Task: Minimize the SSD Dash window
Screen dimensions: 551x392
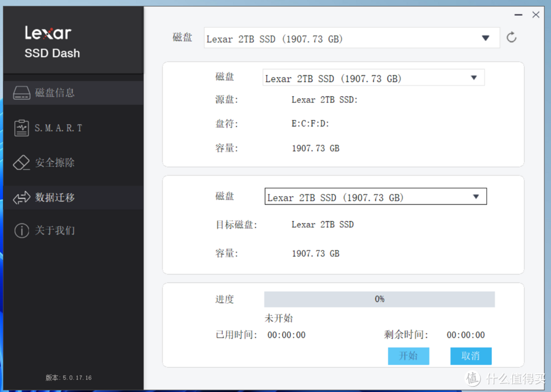Action: pyautogui.click(x=518, y=15)
